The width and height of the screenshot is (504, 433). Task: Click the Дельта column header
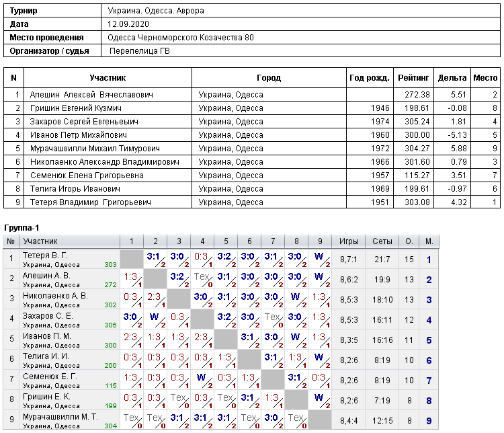coord(452,78)
